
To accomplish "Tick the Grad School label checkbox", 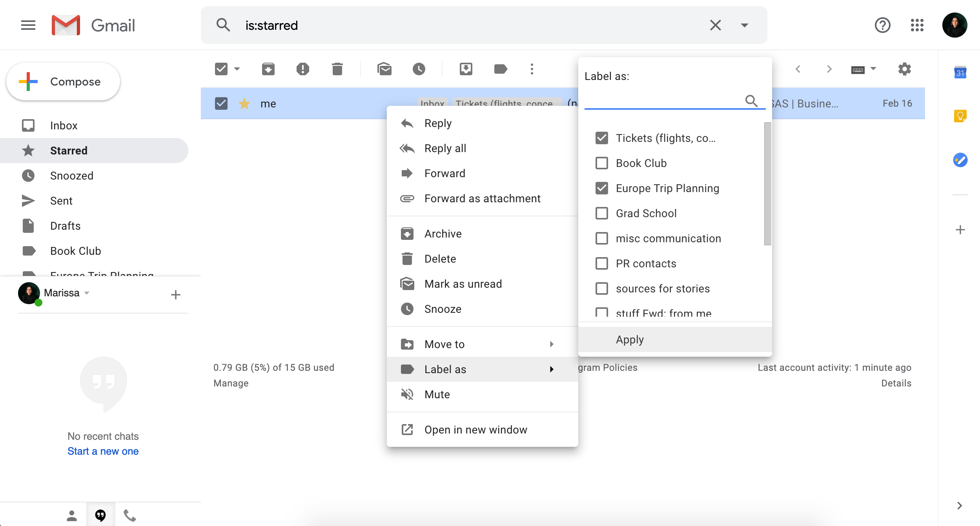I will point(601,213).
